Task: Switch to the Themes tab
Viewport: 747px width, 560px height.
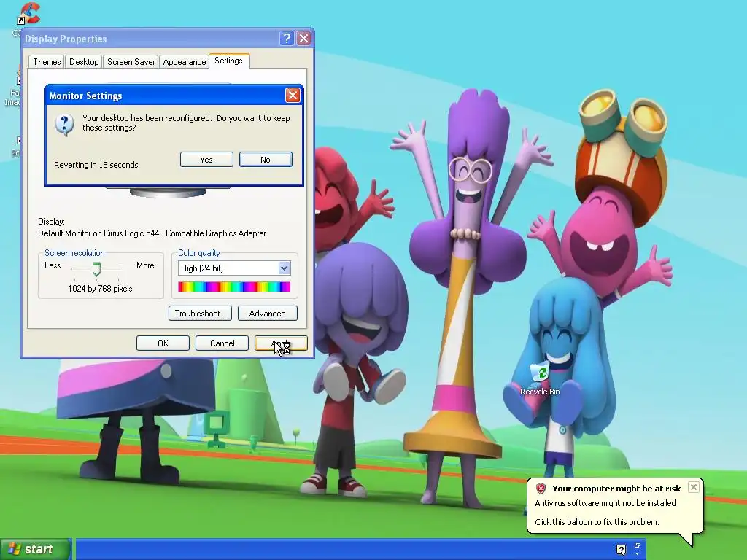Action: pos(47,62)
